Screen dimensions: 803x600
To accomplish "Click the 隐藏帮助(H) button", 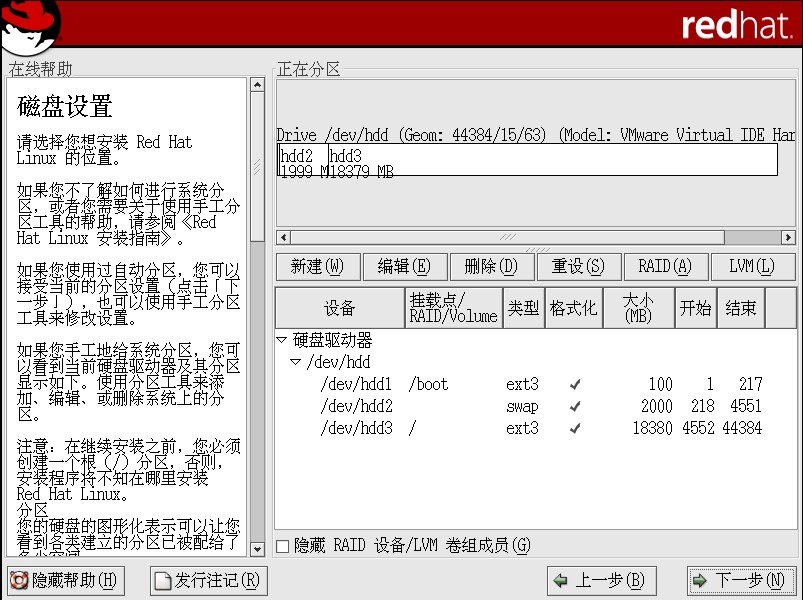I will (66, 581).
